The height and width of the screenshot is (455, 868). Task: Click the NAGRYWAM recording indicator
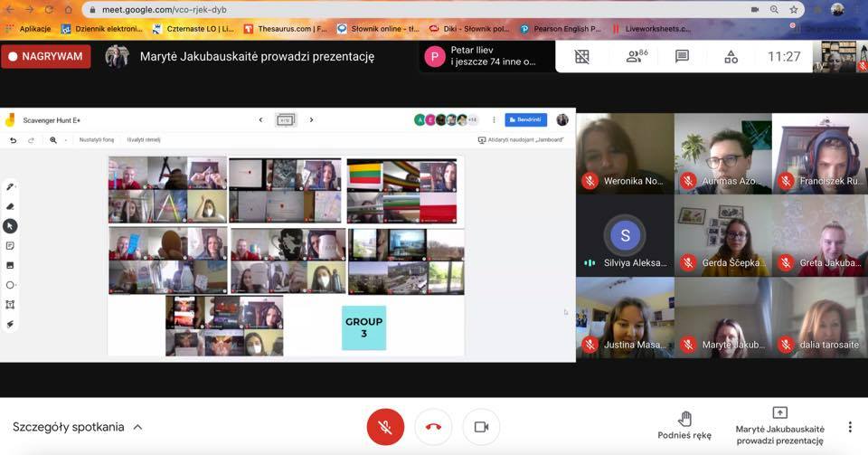click(x=46, y=56)
